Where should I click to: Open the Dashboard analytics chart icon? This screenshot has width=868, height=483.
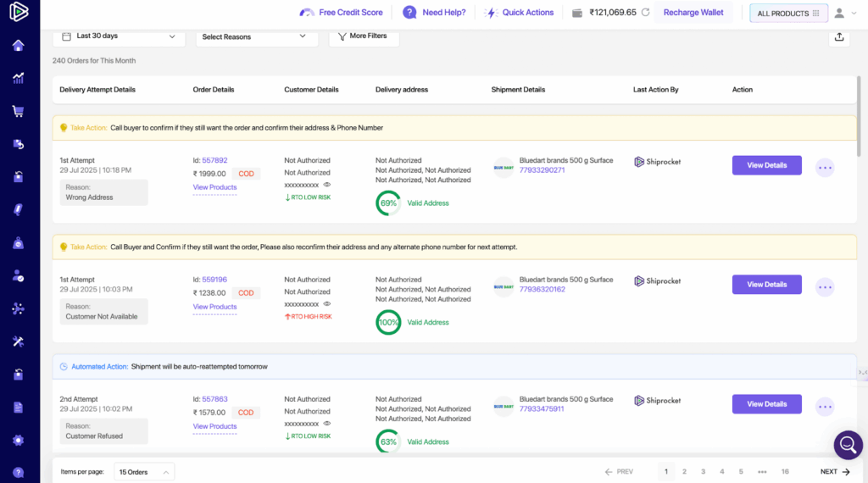18,78
